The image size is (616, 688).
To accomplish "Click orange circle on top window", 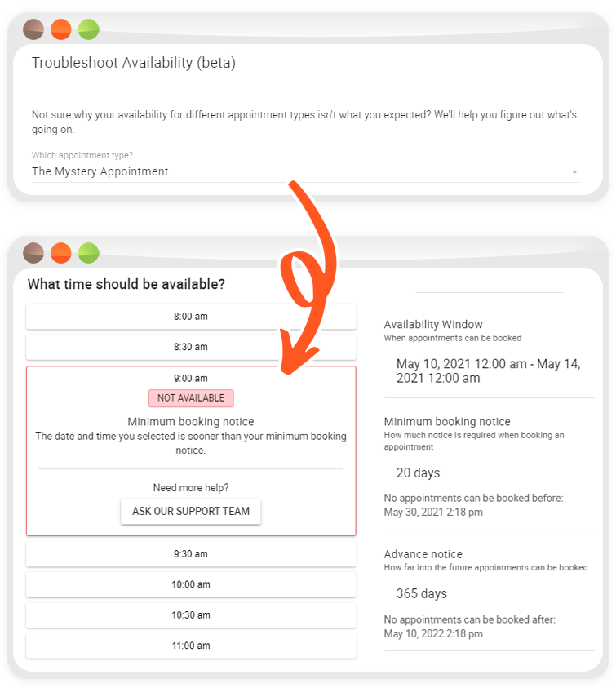I will pos(61,29).
